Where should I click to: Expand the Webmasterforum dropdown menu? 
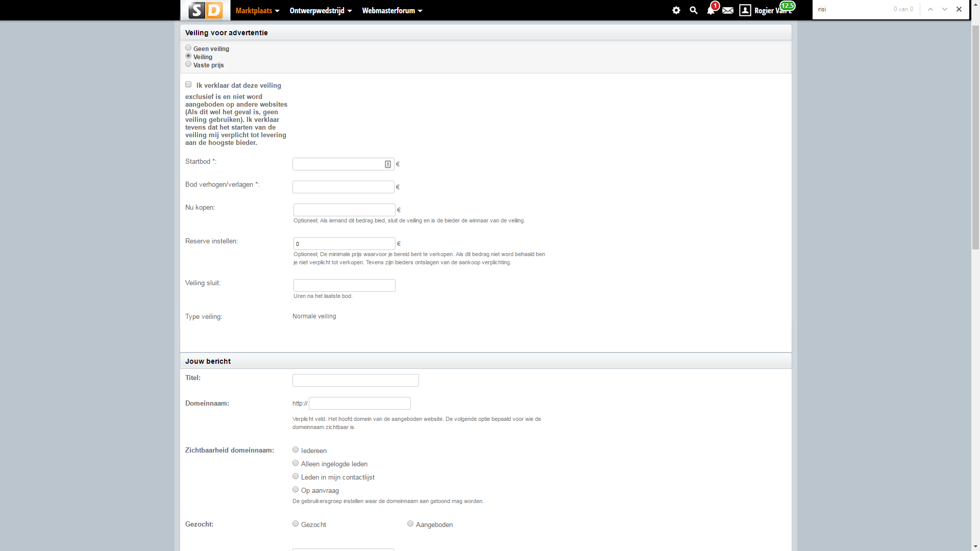(392, 11)
